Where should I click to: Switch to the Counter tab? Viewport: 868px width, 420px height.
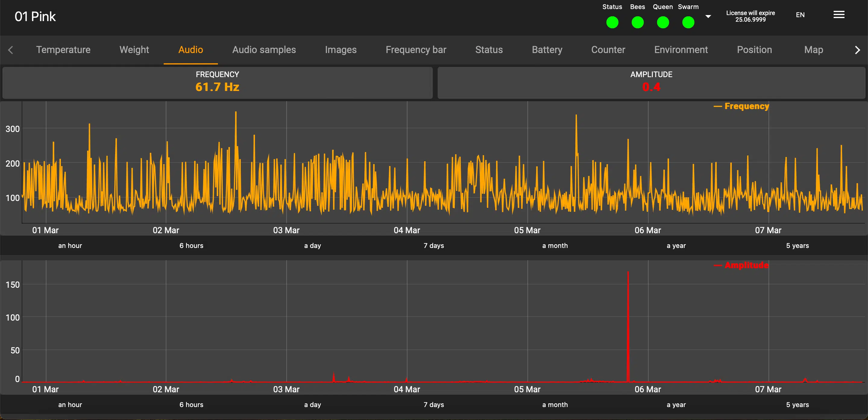pyautogui.click(x=608, y=50)
